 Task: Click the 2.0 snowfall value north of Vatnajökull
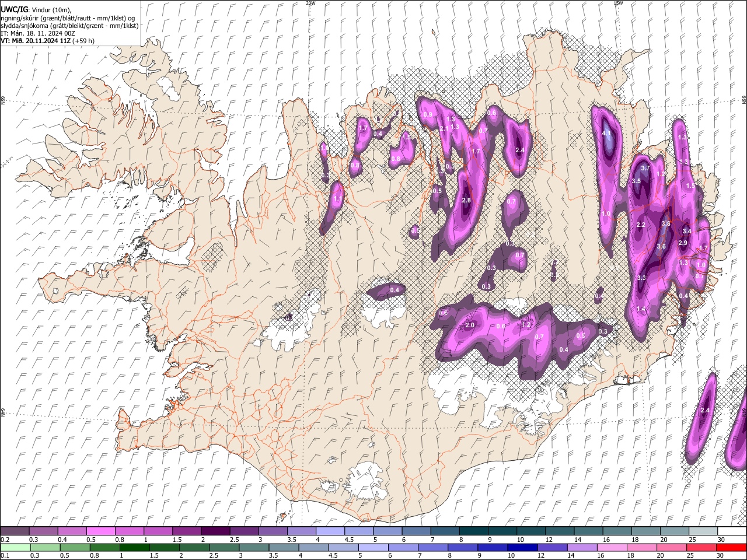click(470, 325)
